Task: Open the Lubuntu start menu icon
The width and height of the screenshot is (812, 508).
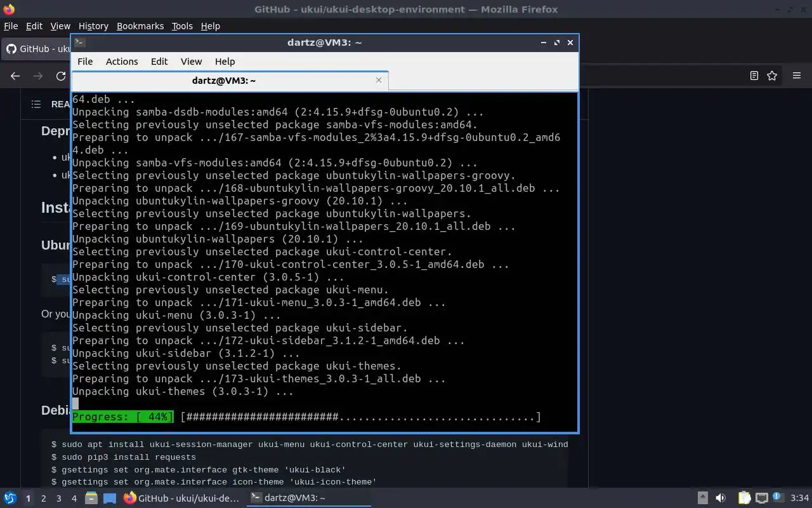Action: tap(10, 498)
